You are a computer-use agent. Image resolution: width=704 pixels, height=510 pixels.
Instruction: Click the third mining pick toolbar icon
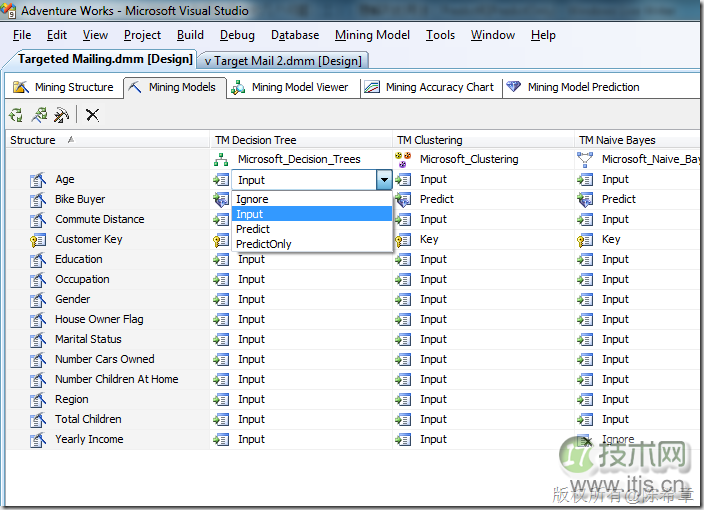click(61, 115)
